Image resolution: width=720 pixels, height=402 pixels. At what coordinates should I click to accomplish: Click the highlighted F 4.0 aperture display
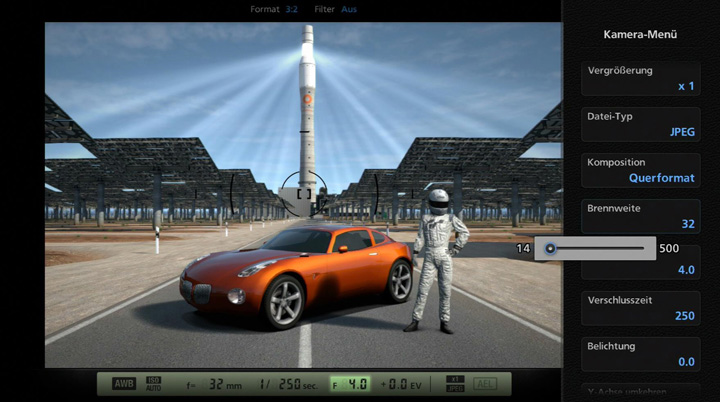point(350,384)
